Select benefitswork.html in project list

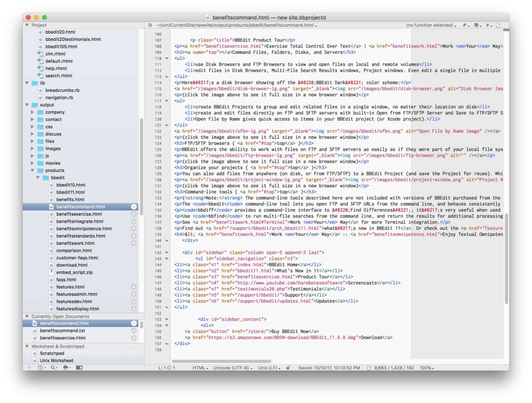75,243
